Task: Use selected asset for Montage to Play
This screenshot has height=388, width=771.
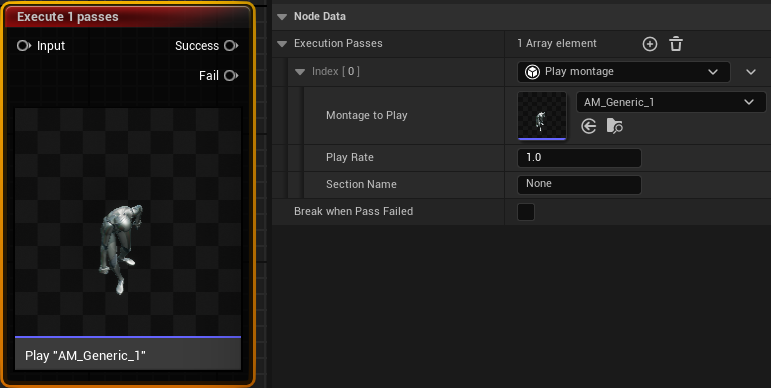Action: click(589, 126)
